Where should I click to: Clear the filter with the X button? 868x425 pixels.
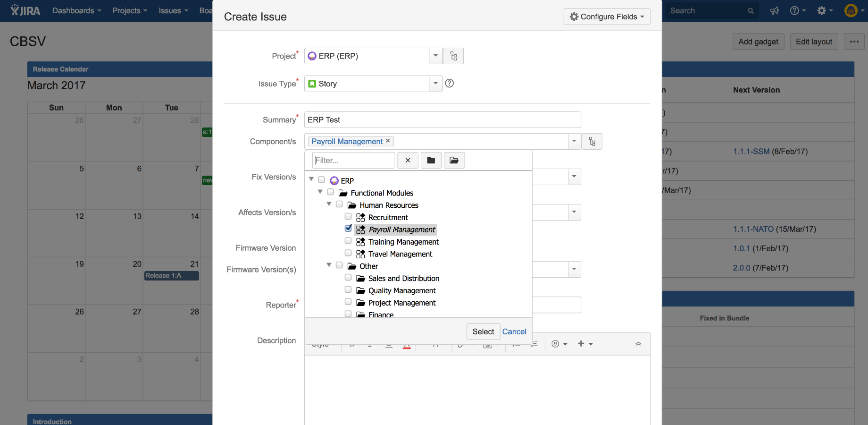click(408, 161)
